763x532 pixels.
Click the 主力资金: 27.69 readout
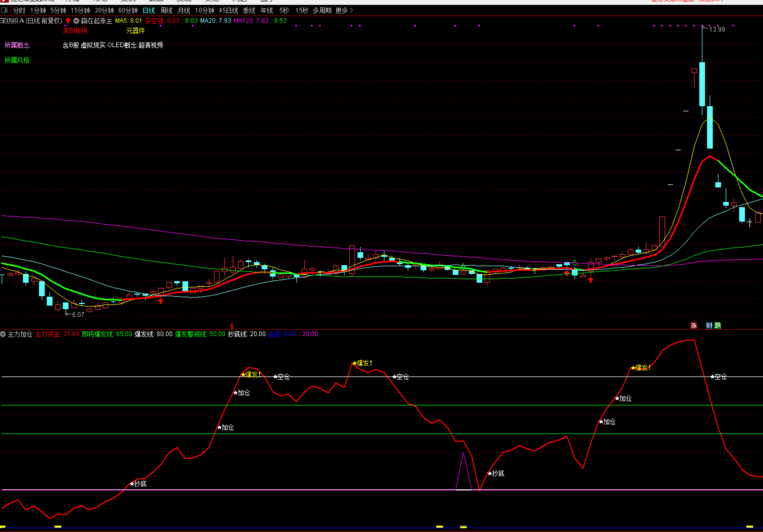57,334
